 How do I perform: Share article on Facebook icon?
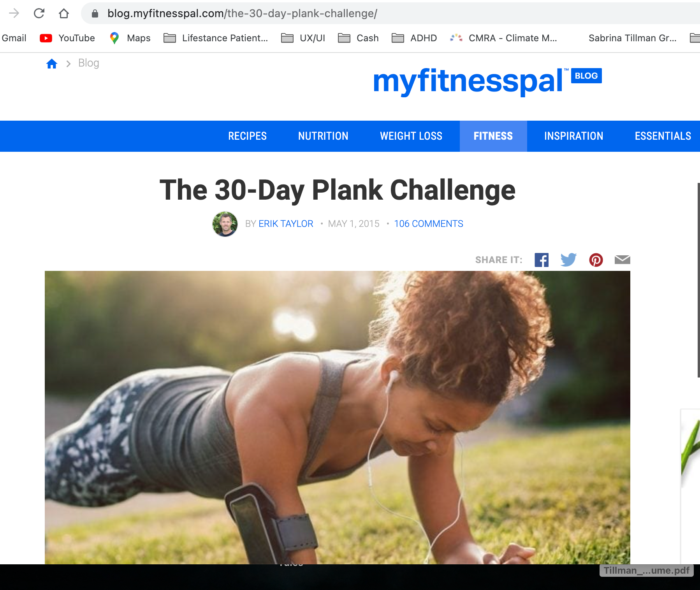point(542,260)
